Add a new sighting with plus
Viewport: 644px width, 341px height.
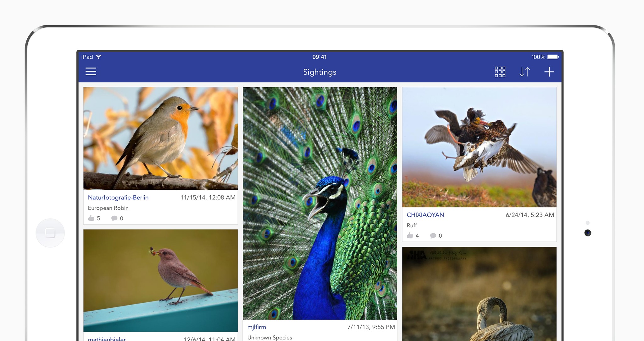(549, 72)
